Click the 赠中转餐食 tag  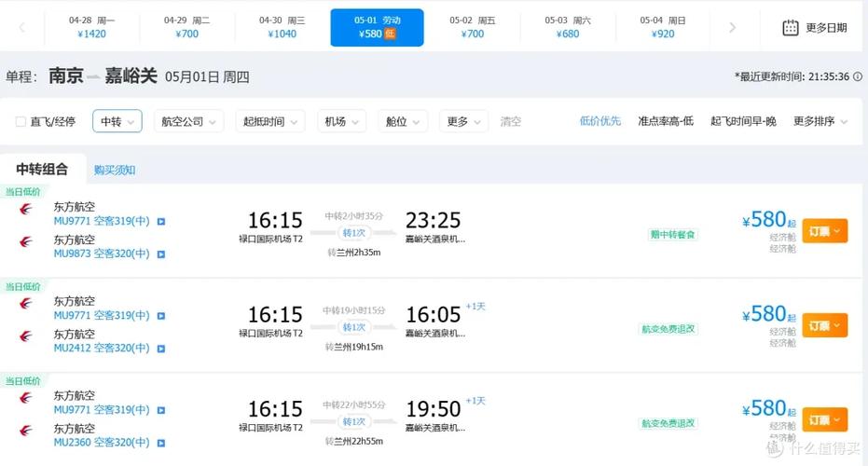click(672, 235)
